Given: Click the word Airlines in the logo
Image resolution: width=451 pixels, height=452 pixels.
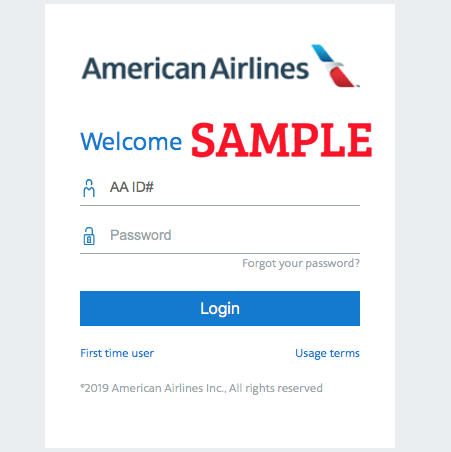Looking at the screenshot, I should (x=260, y=68).
